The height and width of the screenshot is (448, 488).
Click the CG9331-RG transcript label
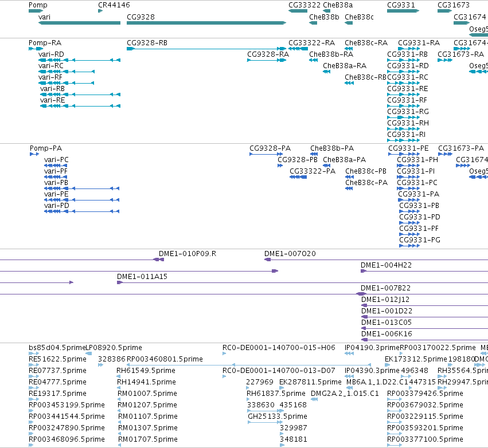click(x=408, y=112)
